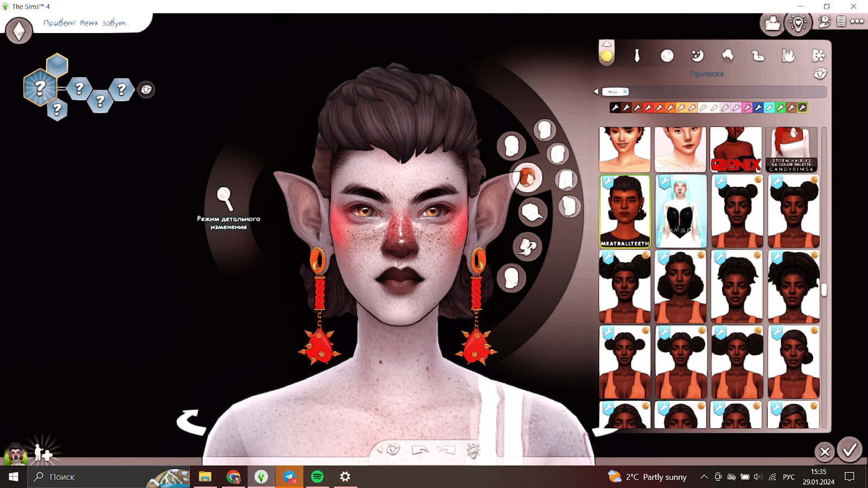Choose Storm Hair V2 CandySims4 thumbnail

pos(793,150)
